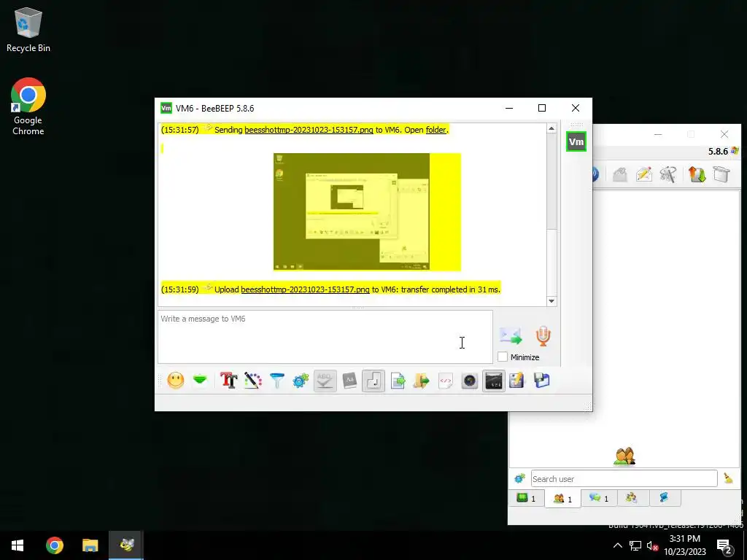Open the beesshottmp png link in upload line
The width and height of the screenshot is (747, 560).
point(305,289)
